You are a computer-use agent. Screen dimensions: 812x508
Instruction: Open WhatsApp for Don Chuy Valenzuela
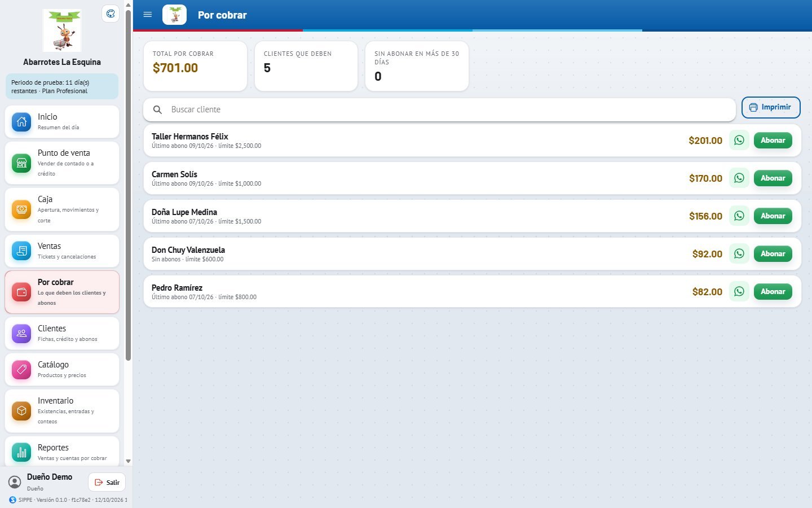click(739, 254)
